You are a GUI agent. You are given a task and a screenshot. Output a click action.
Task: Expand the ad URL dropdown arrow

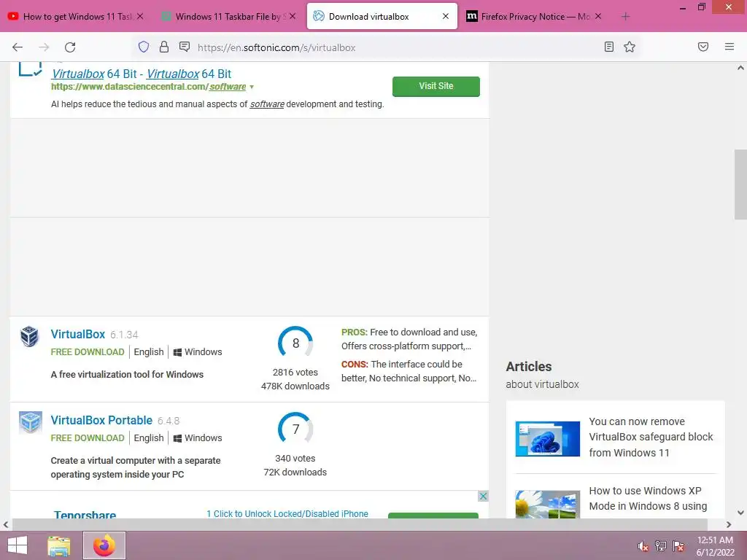(252, 87)
